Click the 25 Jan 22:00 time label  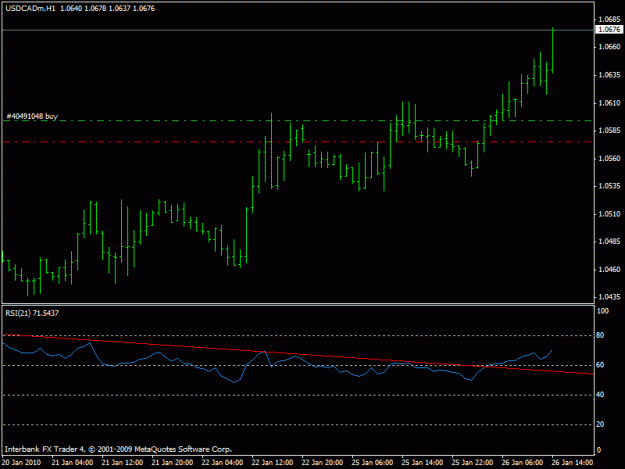click(x=472, y=463)
